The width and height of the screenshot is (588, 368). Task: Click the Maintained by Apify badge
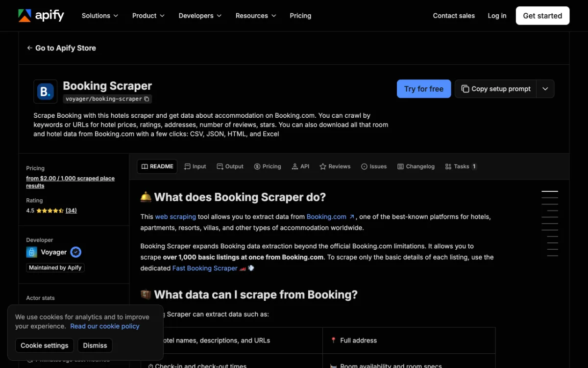pyautogui.click(x=55, y=268)
